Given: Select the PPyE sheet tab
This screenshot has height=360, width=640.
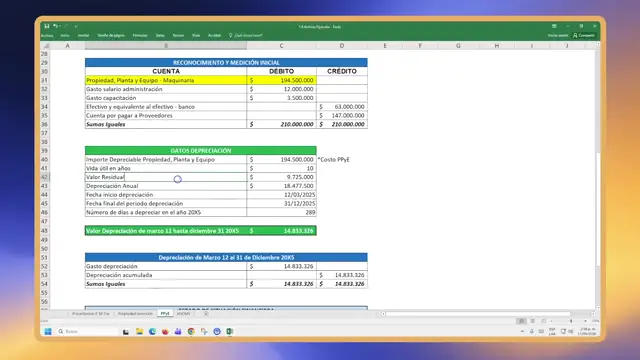Looking at the screenshot, I should tap(165, 313).
